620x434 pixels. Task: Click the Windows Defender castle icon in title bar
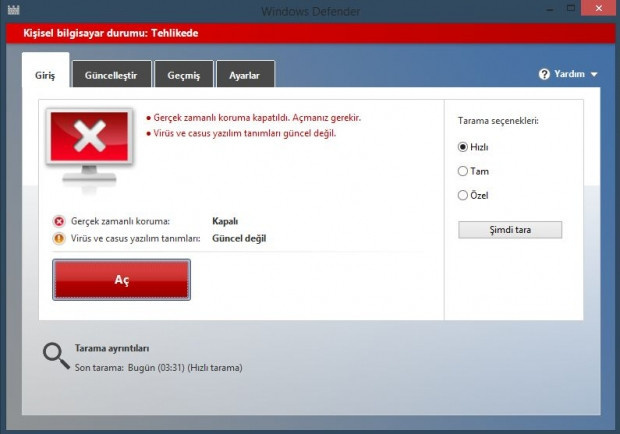pos(13,9)
